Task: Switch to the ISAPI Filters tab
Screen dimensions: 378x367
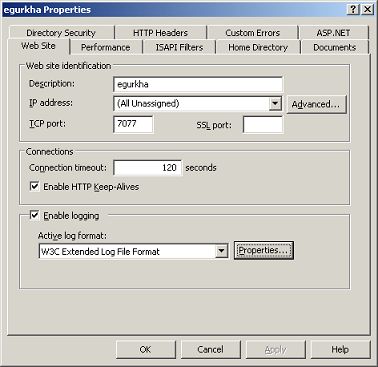Action: [179, 47]
